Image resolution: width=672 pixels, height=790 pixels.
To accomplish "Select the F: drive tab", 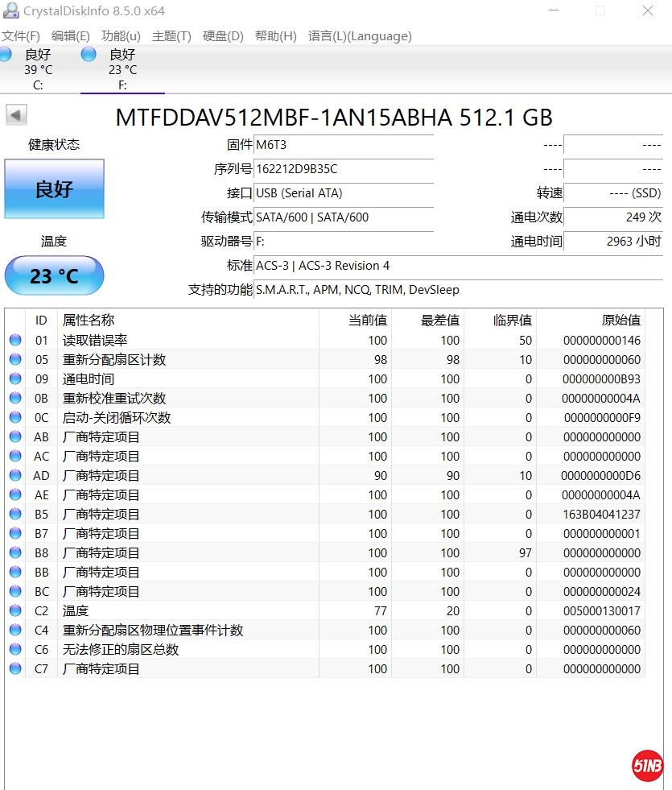I will tap(122, 69).
